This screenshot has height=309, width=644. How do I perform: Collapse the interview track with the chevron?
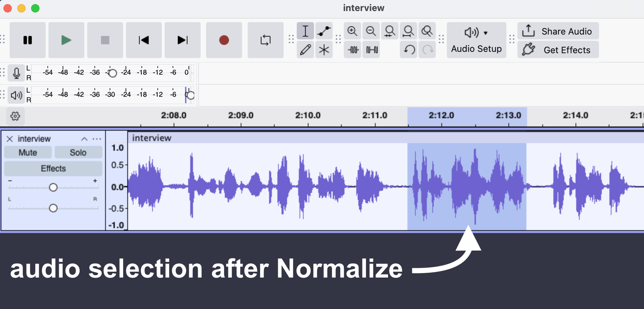[84, 139]
